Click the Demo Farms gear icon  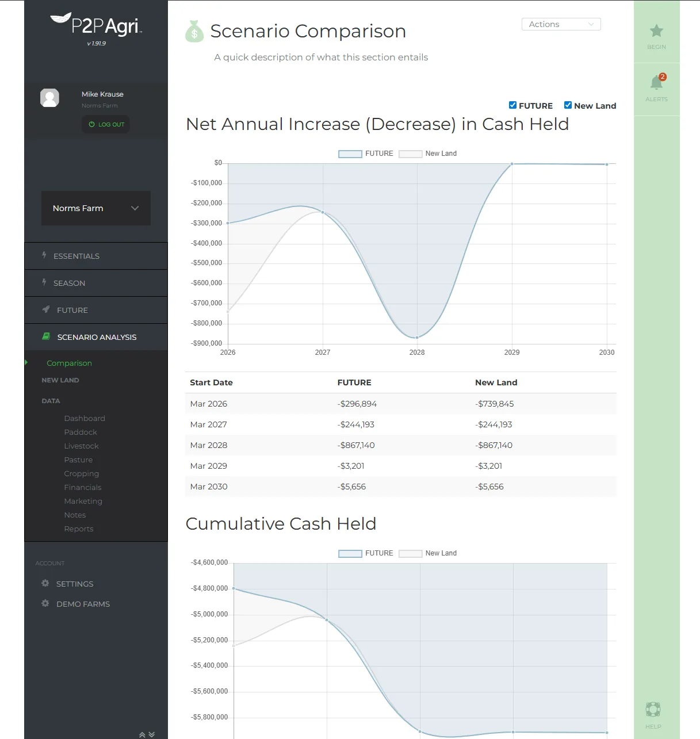click(45, 603)
